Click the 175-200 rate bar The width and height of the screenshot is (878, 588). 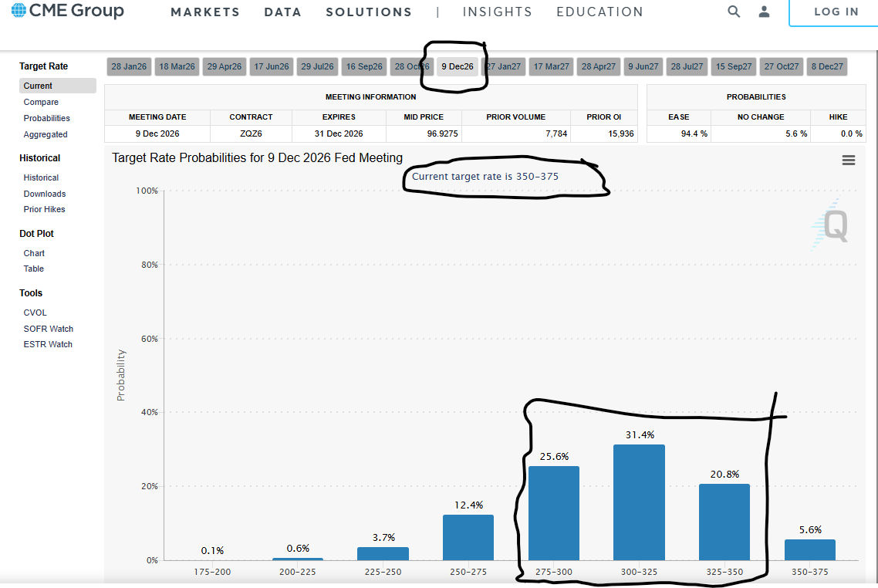coord(212,559)
